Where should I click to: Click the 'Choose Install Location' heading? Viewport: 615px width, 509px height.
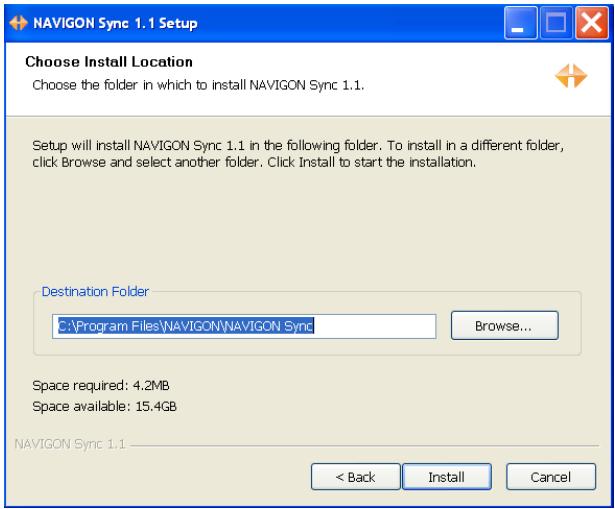point(109,62)
